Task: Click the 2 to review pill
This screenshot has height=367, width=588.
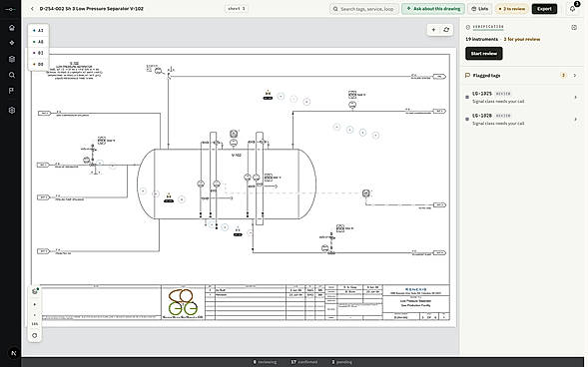Action: coord(512,9)
